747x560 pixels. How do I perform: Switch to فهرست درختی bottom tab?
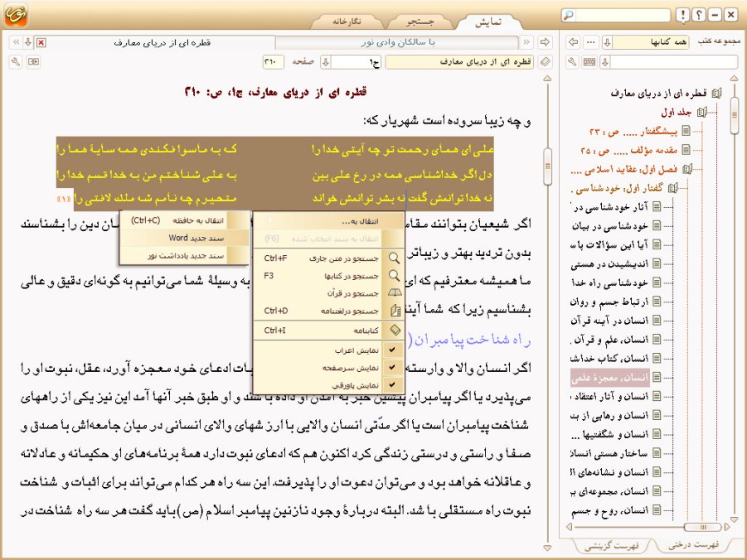coord(693,544)
